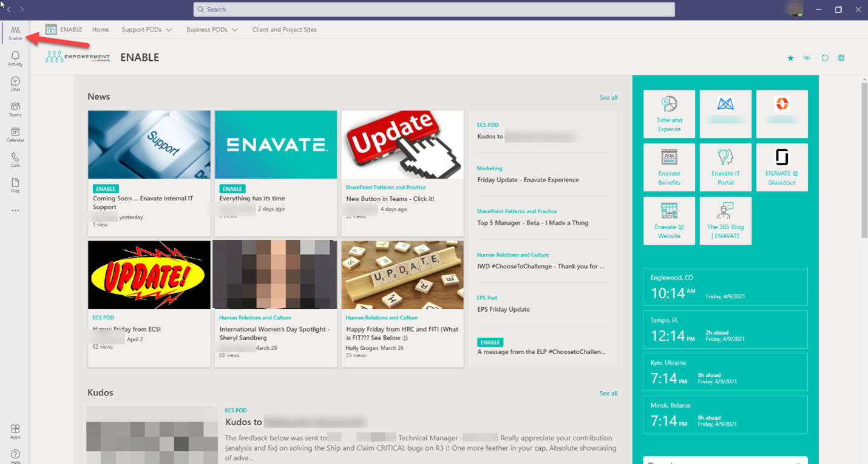
Task: Copy the page link with the link icon
Action: click(x=807, y=58)
